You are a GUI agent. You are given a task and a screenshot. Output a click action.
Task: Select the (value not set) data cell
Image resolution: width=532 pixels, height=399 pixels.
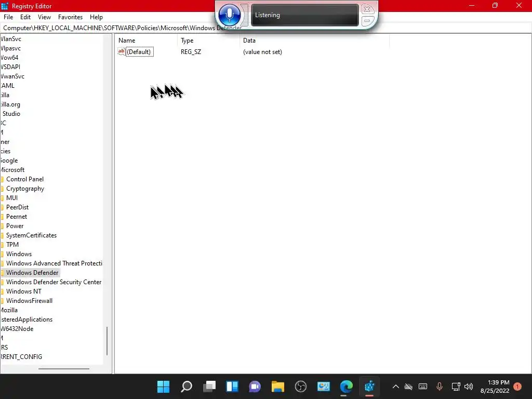[x=262, y=52]
